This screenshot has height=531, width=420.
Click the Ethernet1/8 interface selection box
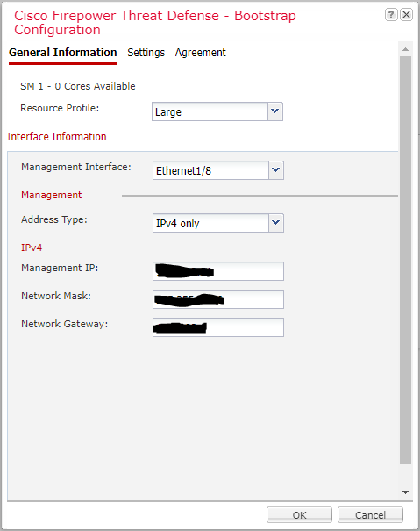tap(210, 170)
